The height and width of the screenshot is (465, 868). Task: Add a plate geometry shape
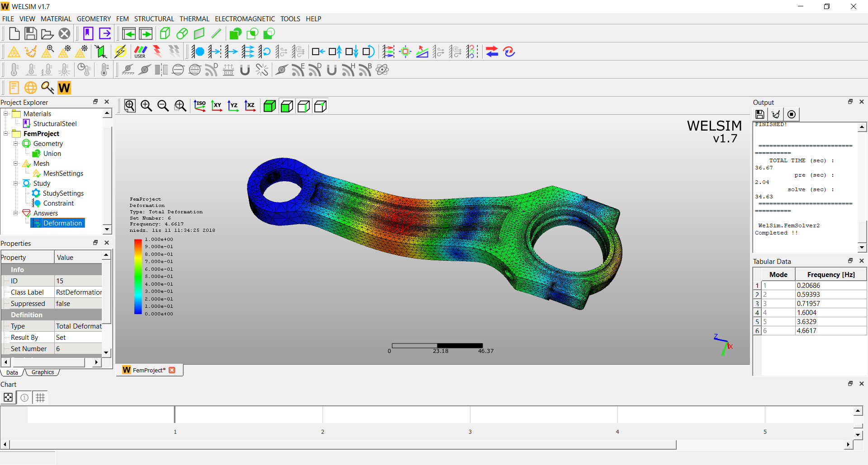coord(199,34)
